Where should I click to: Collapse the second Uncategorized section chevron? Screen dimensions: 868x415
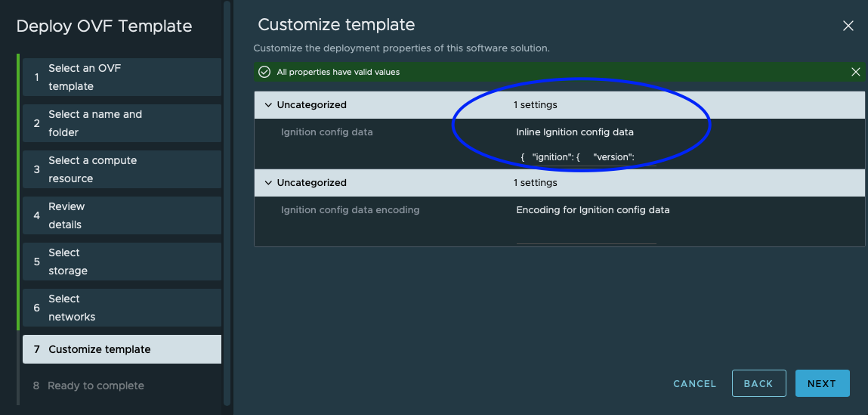coord(268,183)
